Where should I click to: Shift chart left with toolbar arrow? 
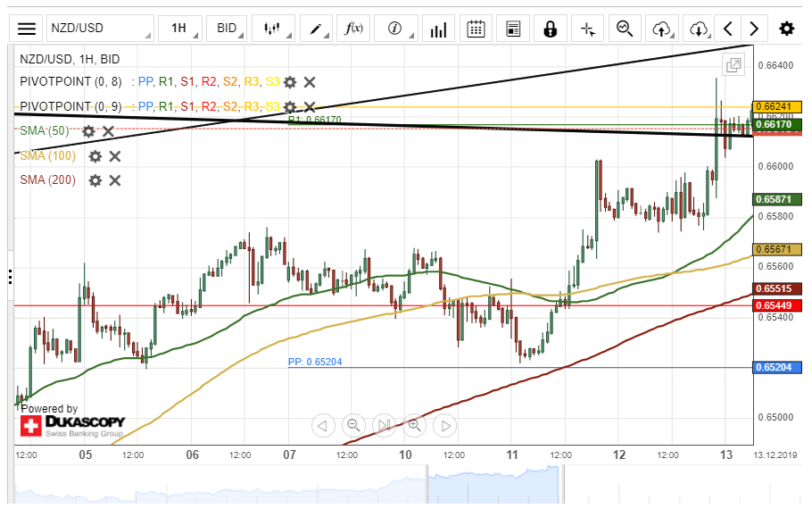pyautogui.click(x=727, y=29)
